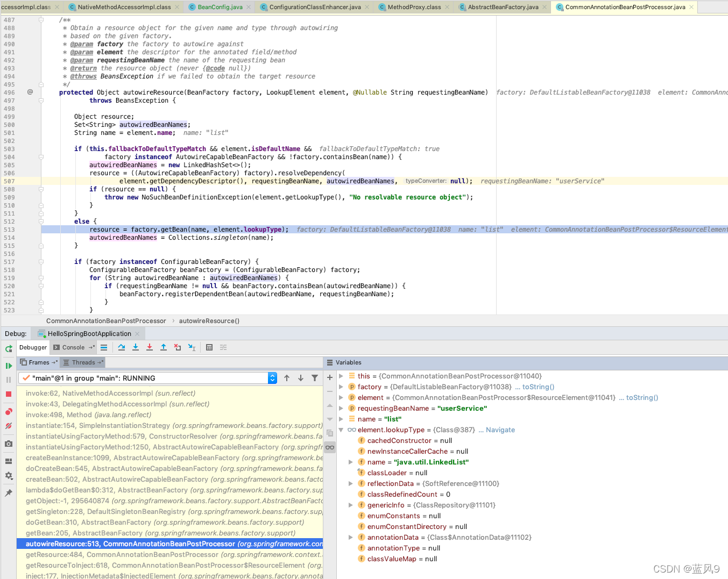Screen dimensions: 728x579
Task: Switch to Debugger tab
Action: (x=33, y=347)
